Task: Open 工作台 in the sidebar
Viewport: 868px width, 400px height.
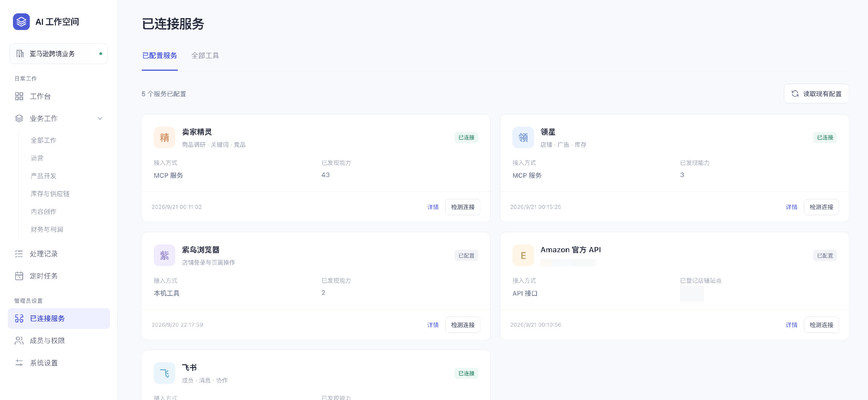Action: pos(59,96)
